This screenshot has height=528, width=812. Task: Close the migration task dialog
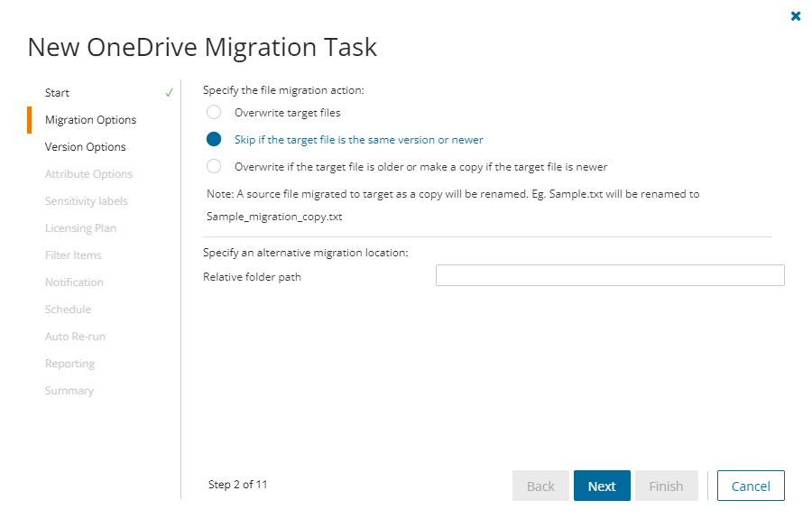point(796,16)
